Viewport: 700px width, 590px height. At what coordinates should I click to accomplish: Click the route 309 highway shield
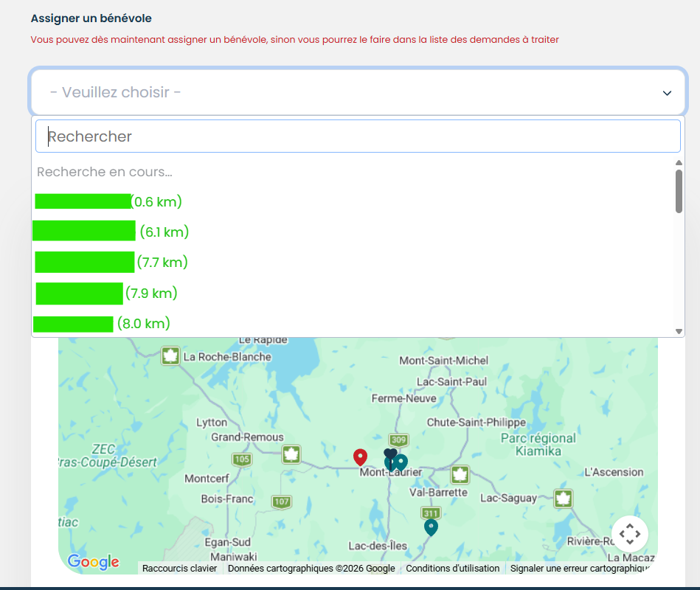coord(399,441)
